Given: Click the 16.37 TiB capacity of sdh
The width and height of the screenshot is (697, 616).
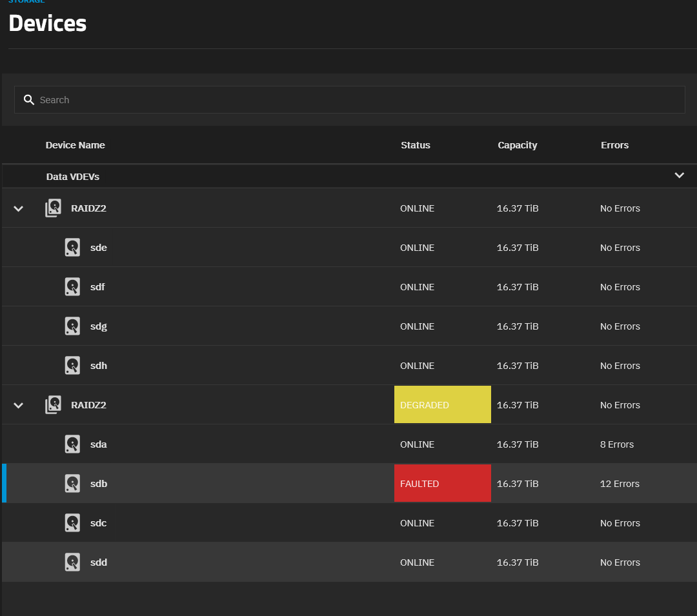Looking at the screenshot, I should [518, 366].
